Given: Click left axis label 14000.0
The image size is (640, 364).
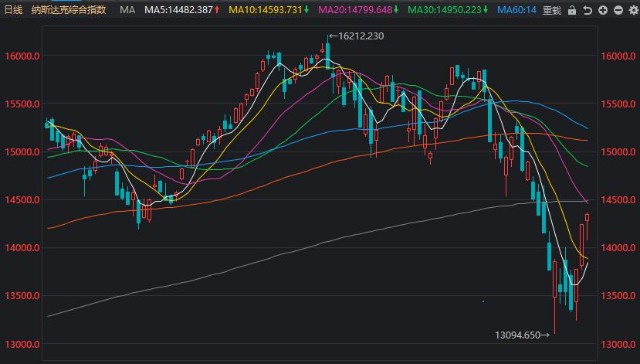Looking at the screenshot, I should tap(22, 248).
